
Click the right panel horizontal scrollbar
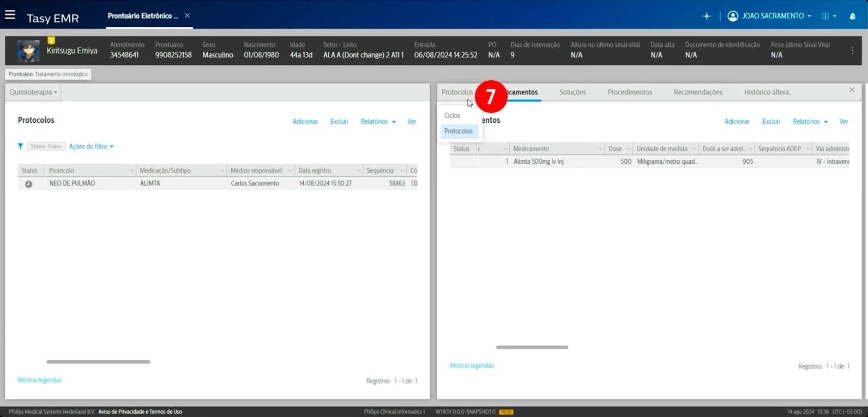pos(532,347)
